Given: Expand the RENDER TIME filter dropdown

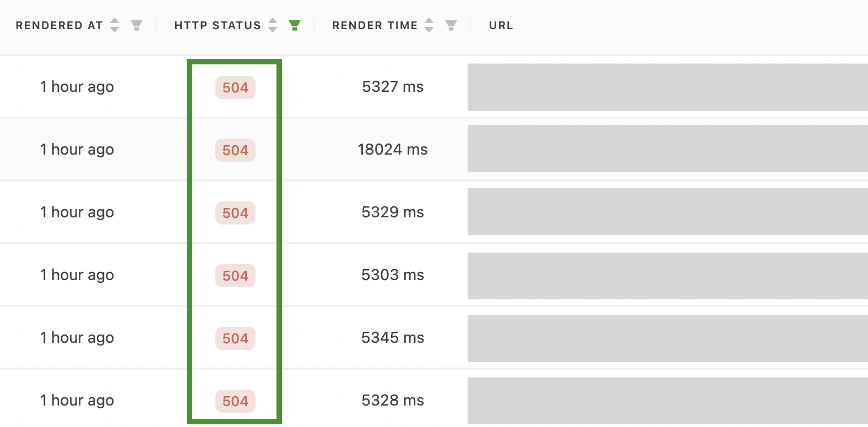Looking at the screenshot, I should coord(451,25).
